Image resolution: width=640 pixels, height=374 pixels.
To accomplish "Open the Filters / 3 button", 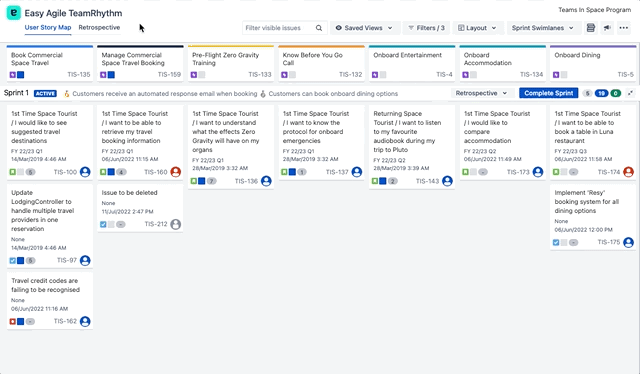I will pos(426,28).
